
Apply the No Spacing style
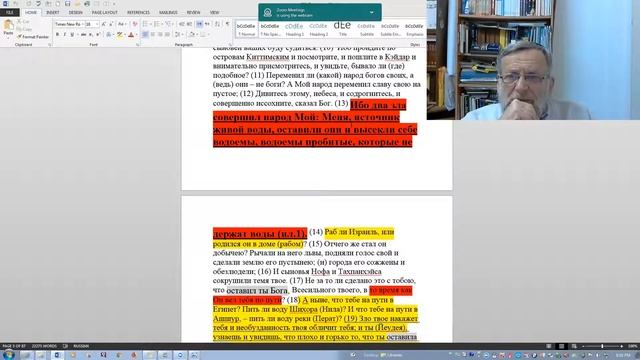point(270,29)
